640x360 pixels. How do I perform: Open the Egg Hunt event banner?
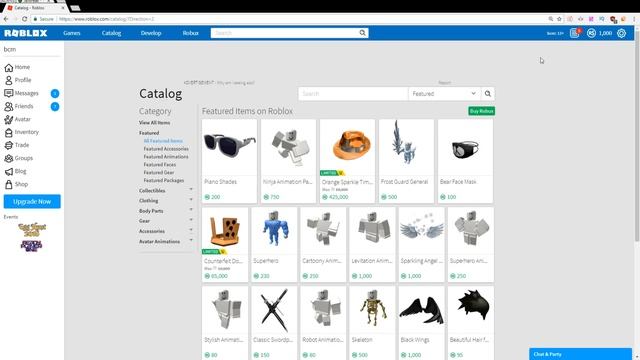(x=32, y=230)
